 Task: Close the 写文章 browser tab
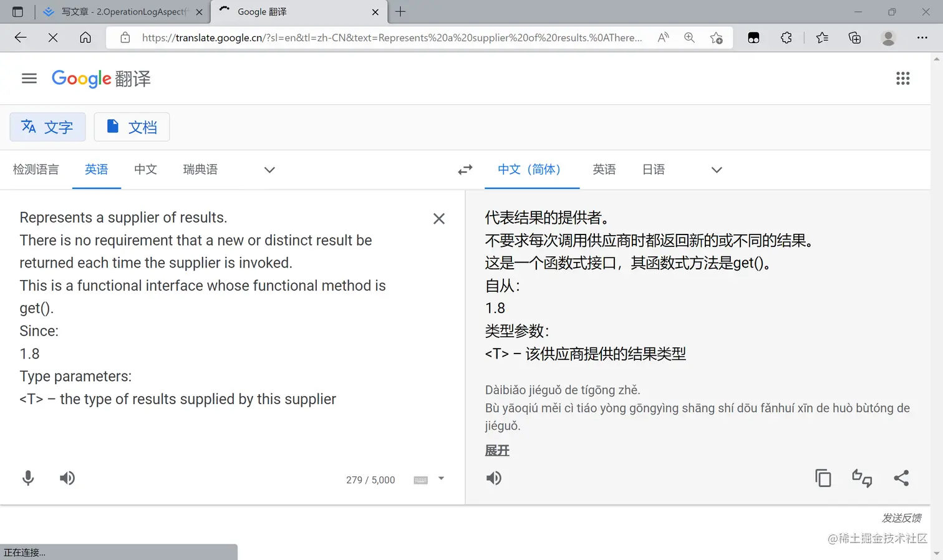pos(199,12)
